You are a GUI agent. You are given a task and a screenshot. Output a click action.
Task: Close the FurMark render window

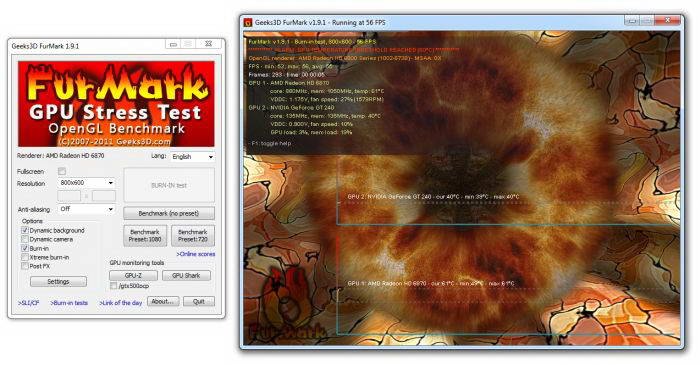coord(667,21)
